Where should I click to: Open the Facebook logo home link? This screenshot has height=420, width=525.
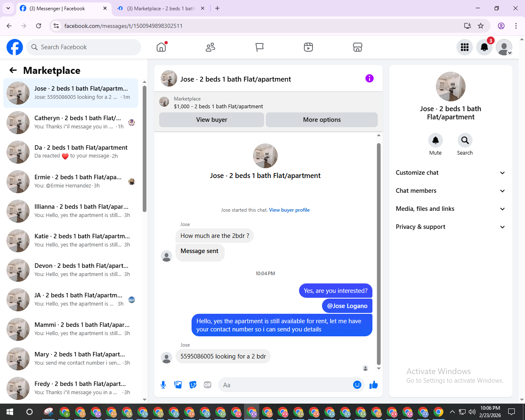[x=15, y=47]
